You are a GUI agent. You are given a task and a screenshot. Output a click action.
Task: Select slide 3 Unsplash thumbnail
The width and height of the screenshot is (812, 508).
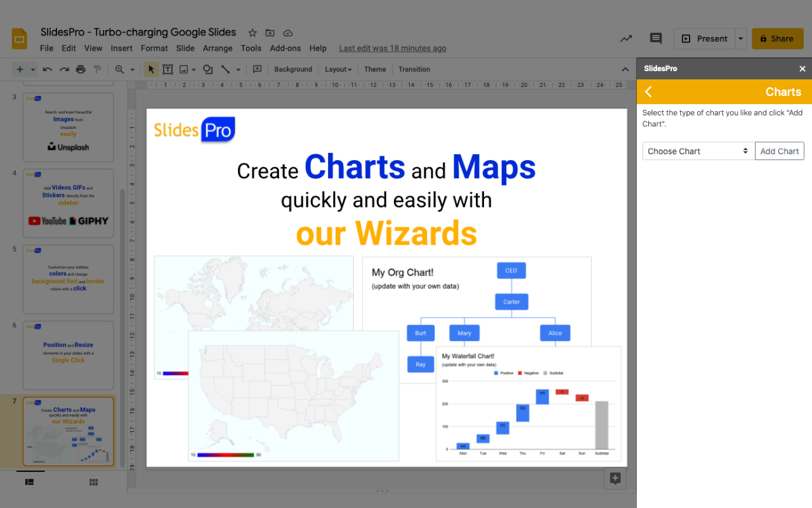[x=69, y=128]
